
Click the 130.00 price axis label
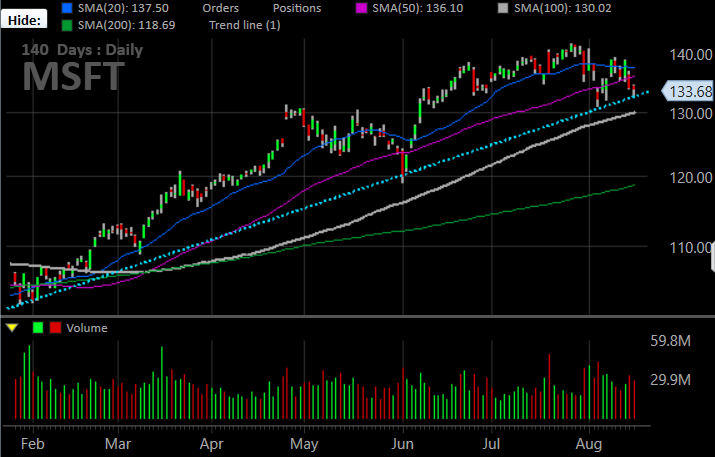click(x=691, y=113)
